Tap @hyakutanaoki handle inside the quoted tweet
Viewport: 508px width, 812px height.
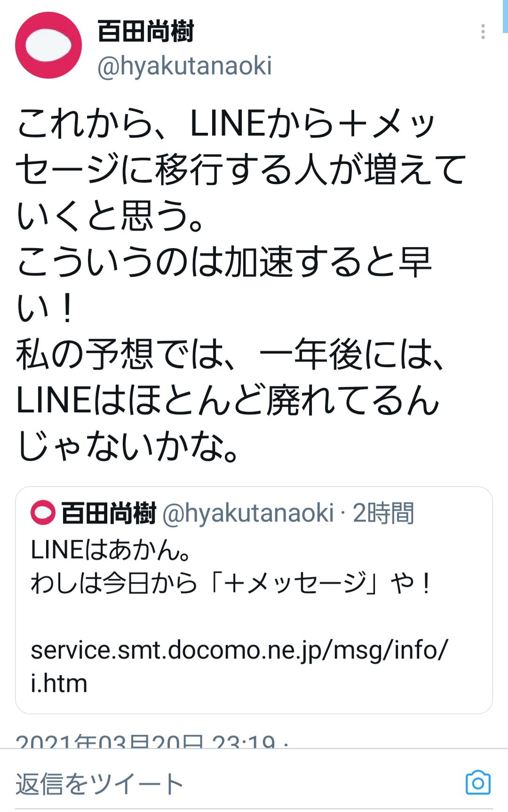tap(248, 513)
